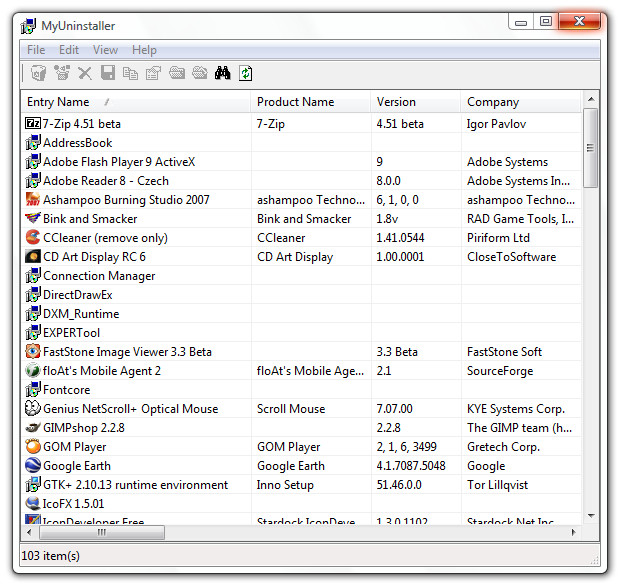The width and height of the screenshot is (624, 587).
Task: Click the CloseToSoftware company cell
Action: point(511,257)
